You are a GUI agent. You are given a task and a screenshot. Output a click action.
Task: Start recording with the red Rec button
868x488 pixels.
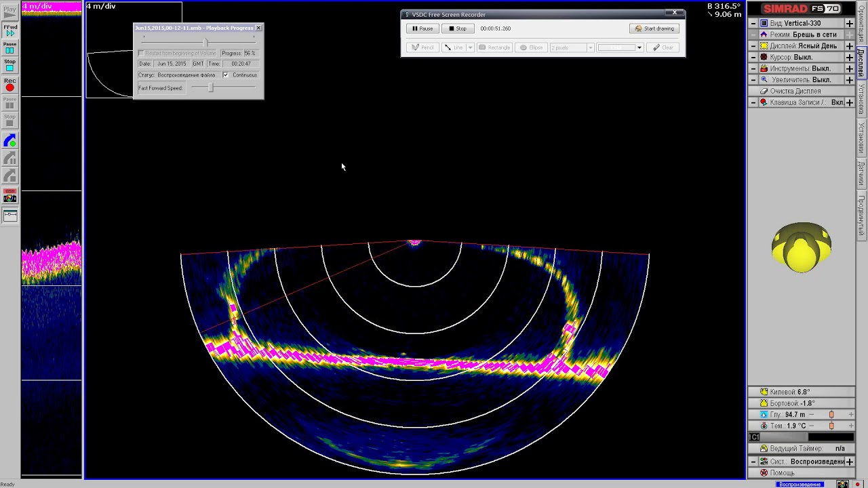[x=10, y=85]
